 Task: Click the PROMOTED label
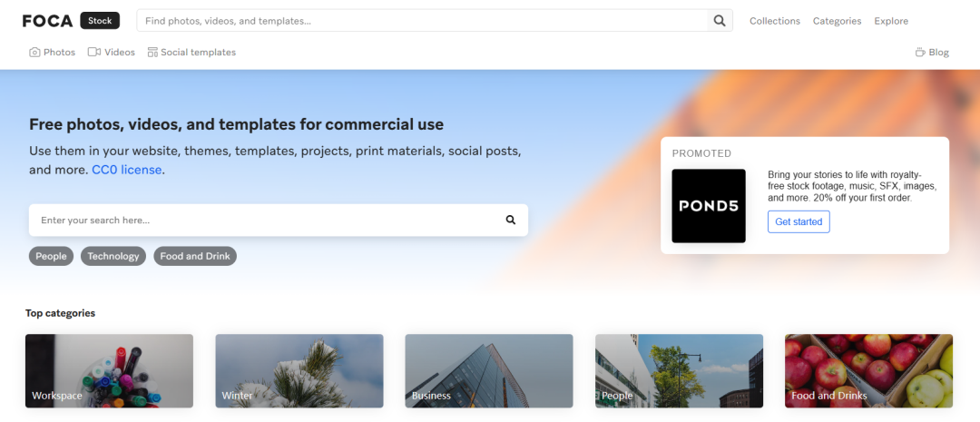pos(701,153)
